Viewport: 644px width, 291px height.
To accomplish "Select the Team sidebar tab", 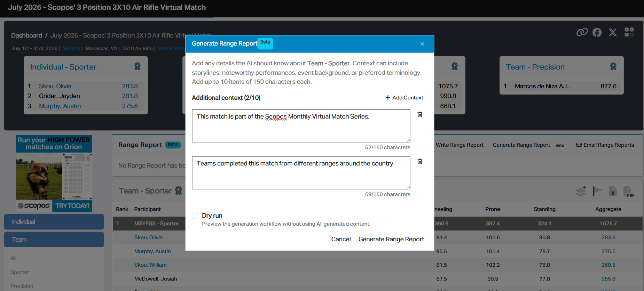I will (54, 240).
